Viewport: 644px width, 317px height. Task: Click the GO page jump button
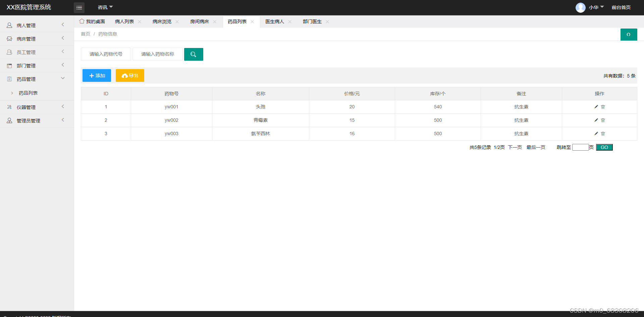click(604, 147)
